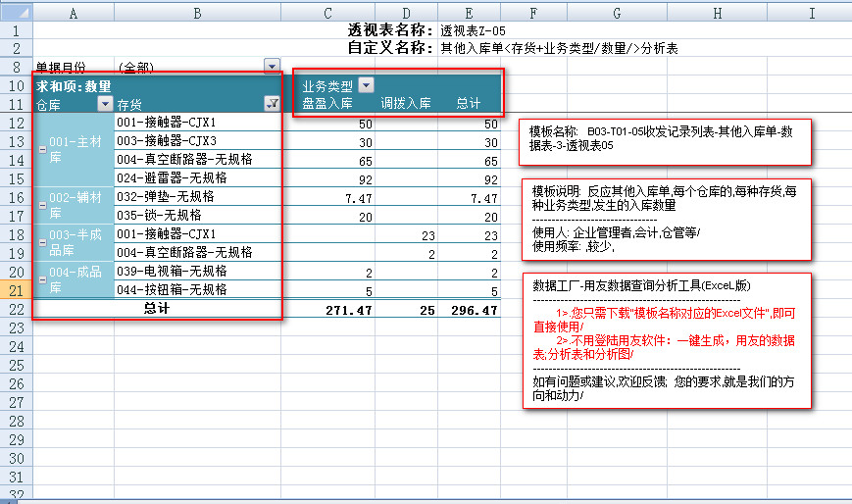Open the 仓库 field dropdown arrow
Image resolution: width=852 pixels, height=504 pixels.
(105, 104)
